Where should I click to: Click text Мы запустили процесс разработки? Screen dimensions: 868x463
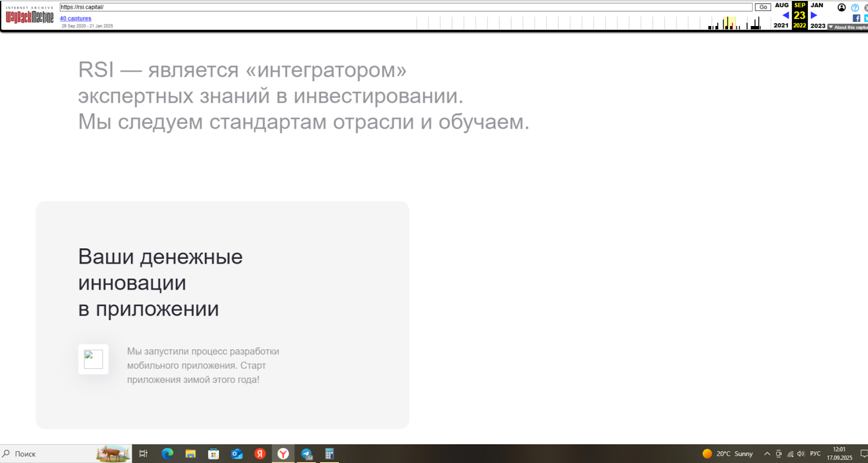(x=203, y=351)
